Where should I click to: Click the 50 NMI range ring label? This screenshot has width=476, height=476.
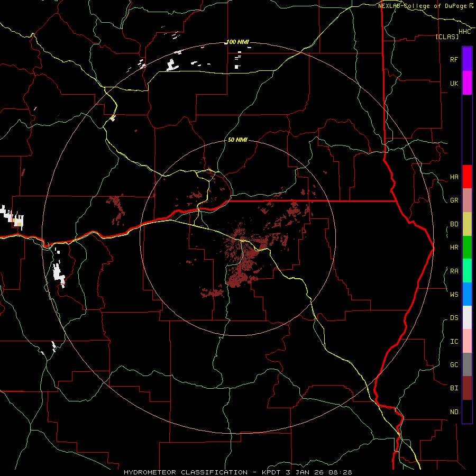pyautogui.click(x=237, y=140)
